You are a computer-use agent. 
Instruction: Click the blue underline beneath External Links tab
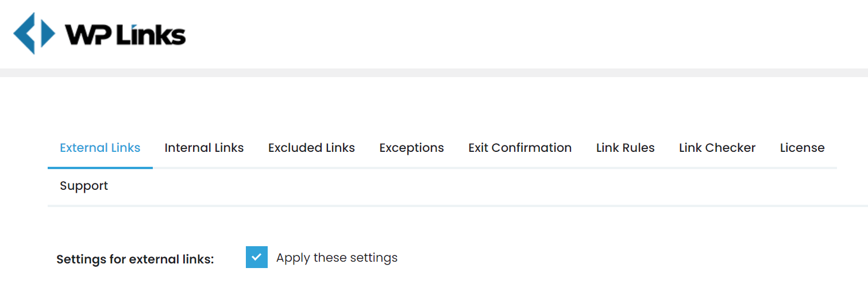100,168
